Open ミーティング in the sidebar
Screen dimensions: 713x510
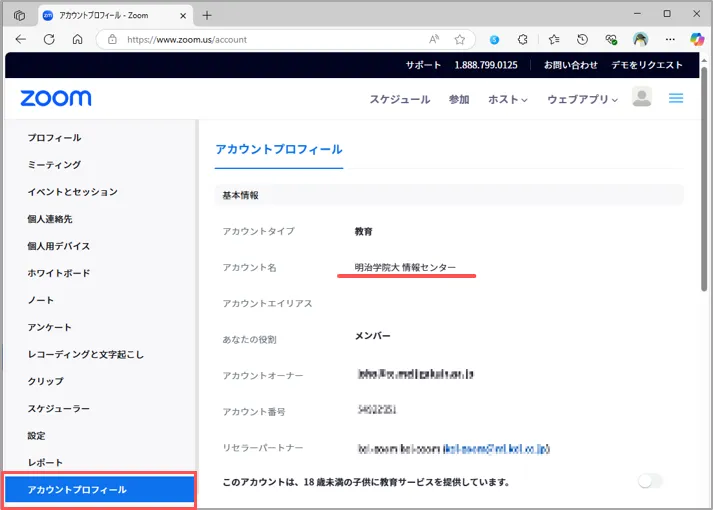pos(55,165)
